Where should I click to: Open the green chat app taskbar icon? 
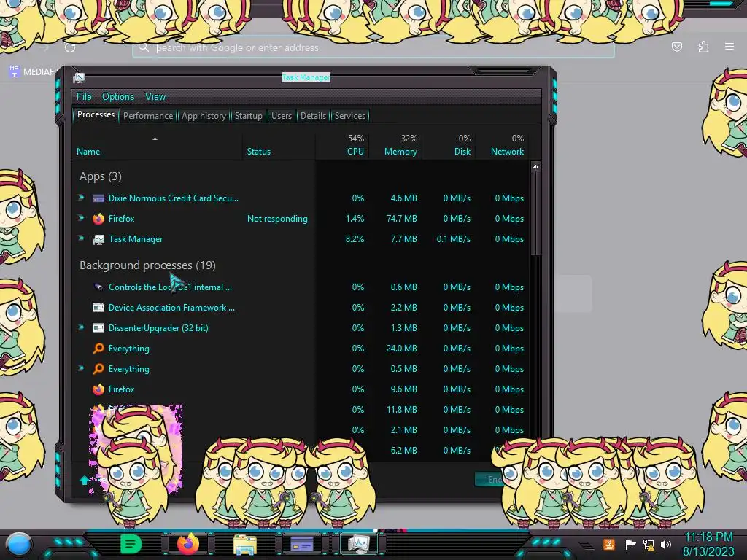click(x=131, y=543)
